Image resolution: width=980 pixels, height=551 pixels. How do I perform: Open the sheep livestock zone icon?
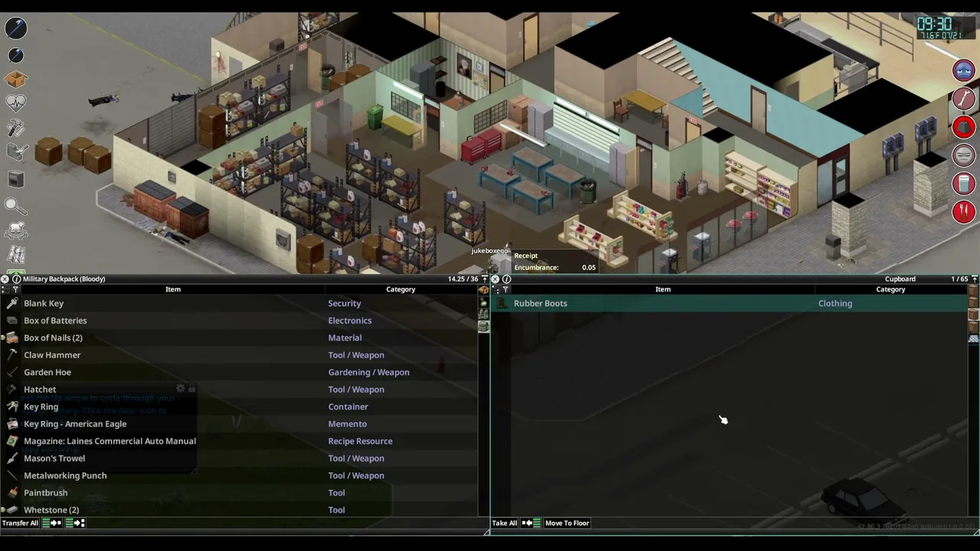pos(16,230)
